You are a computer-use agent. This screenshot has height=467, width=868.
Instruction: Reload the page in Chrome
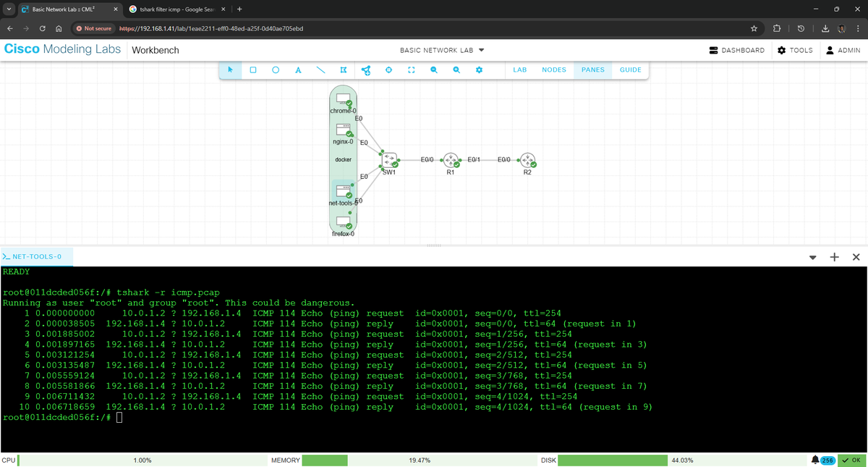pyautogui.click(x=43, y=28)
